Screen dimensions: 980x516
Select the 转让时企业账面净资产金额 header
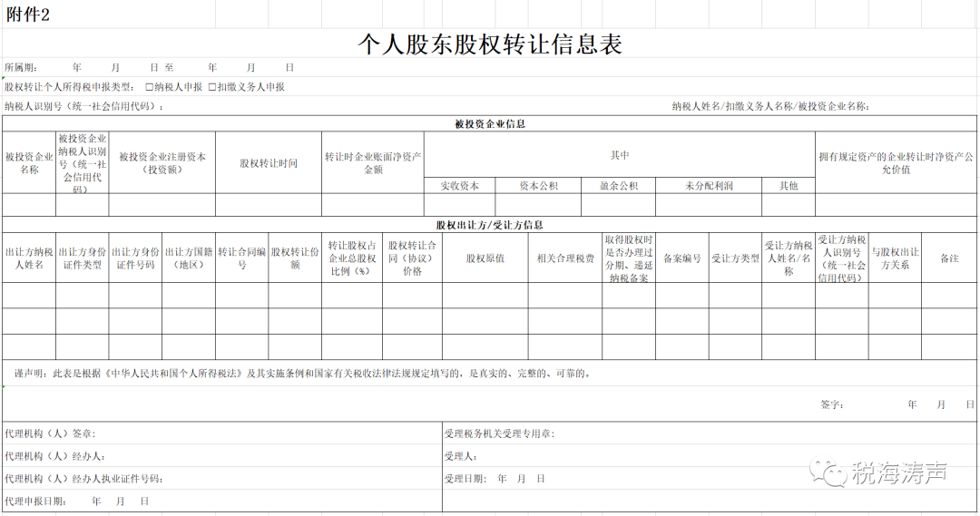[373, 163]
